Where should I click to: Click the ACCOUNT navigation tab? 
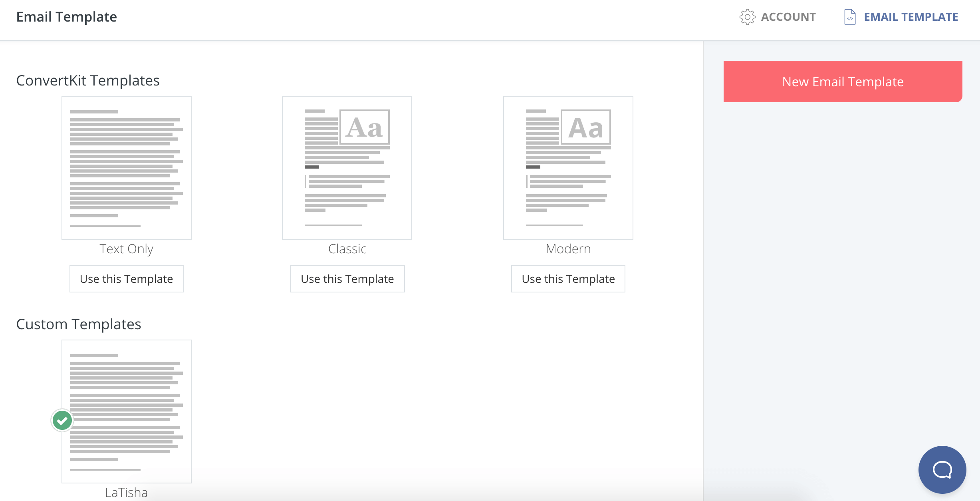pos(778,17)
